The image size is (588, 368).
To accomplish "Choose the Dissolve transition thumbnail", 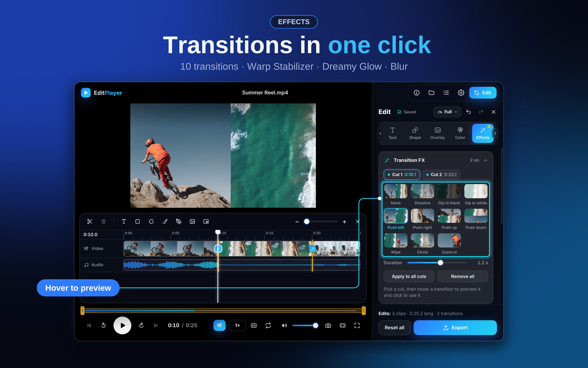I will tap(422, 191).
